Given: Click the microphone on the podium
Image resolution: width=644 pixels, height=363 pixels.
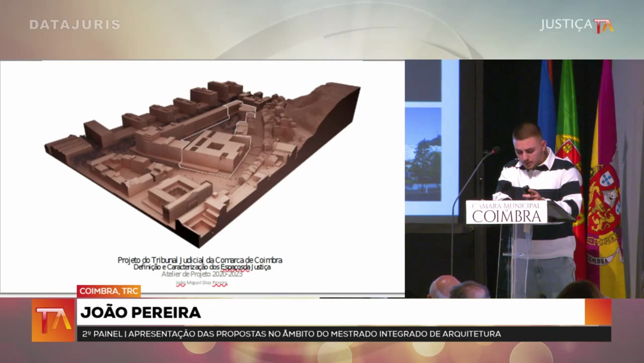Looking at the screenshot, I should tap(493, 152).
